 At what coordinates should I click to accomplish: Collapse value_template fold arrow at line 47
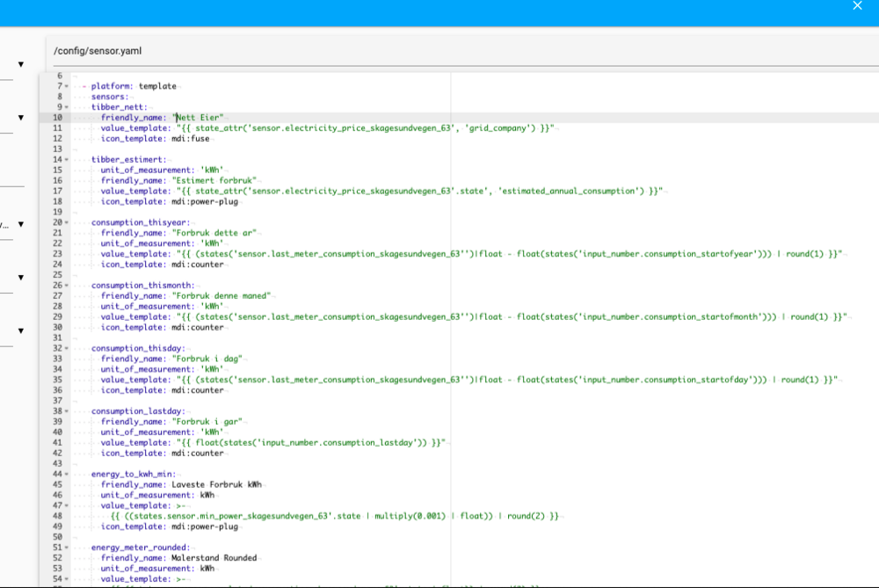(67, 506)
